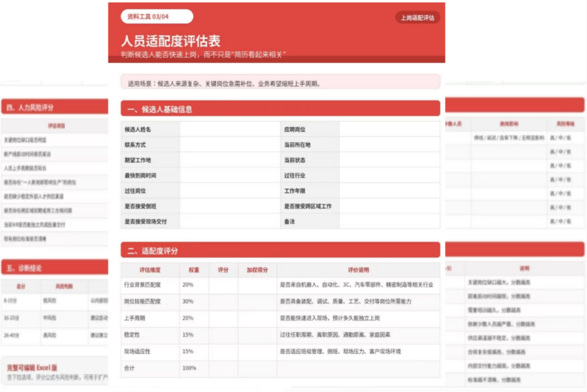Click the 资料工具 03/04 pill badge

[157, 17]
